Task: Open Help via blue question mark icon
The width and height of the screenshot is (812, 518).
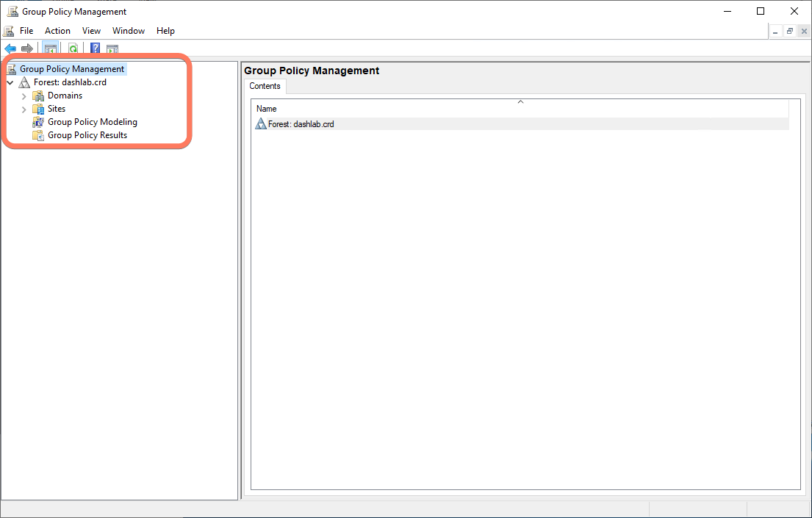Action: tap(96, 48)
